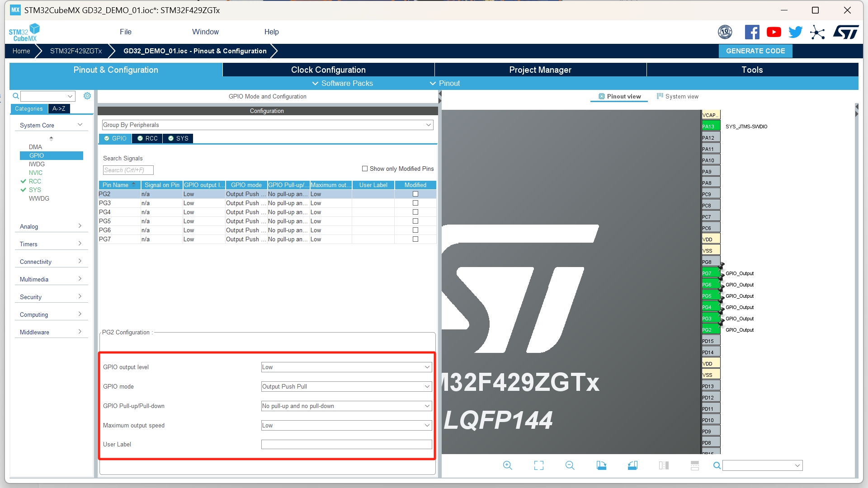The image size is (868, 488).
Task: Open the GPIO output level dropdown
Action: pyautogui.click(x=346, y=367)
